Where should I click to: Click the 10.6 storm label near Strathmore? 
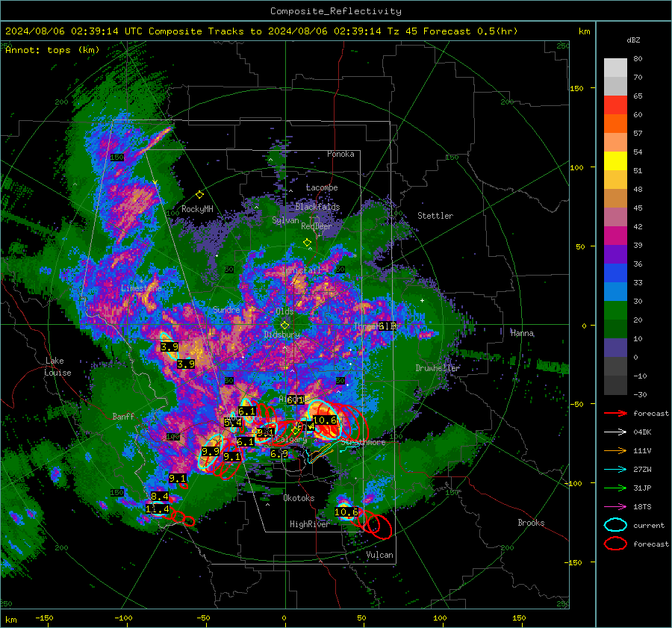pos(325,420)
